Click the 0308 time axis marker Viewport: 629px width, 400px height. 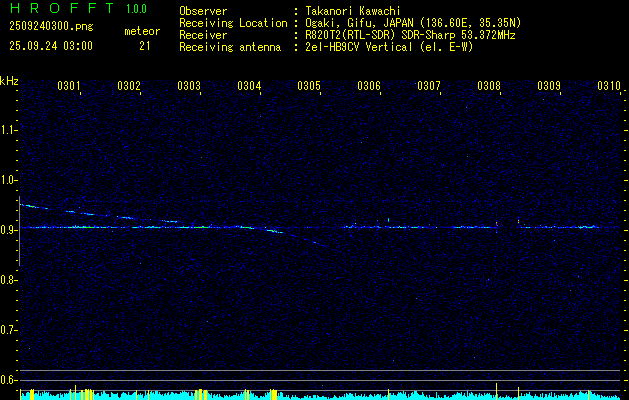click(489, 86)
